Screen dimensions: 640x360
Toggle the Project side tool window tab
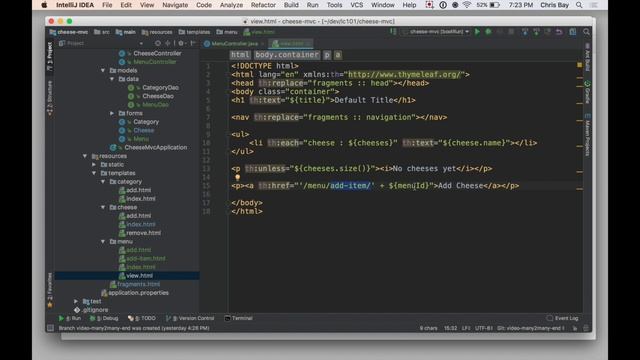(50, 56)
